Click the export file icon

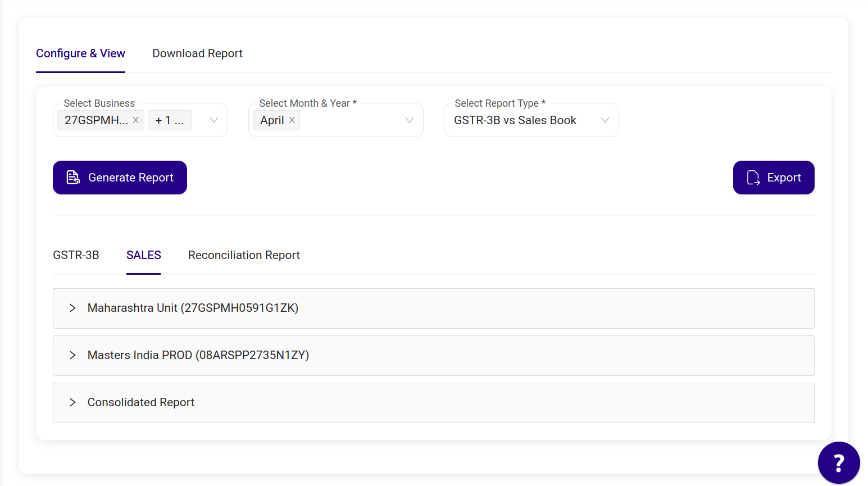(x=753, y=178)
